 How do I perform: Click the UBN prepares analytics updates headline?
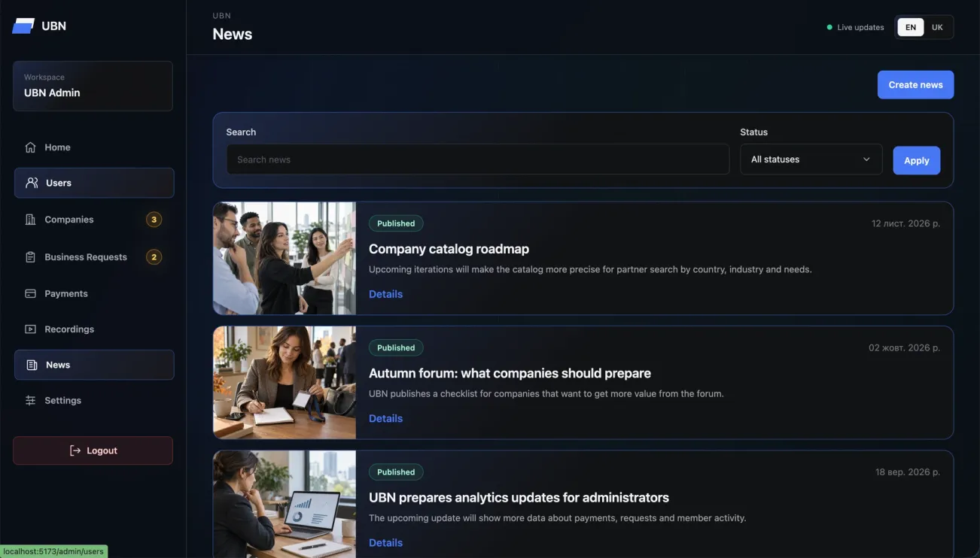[x=519, y=497]
